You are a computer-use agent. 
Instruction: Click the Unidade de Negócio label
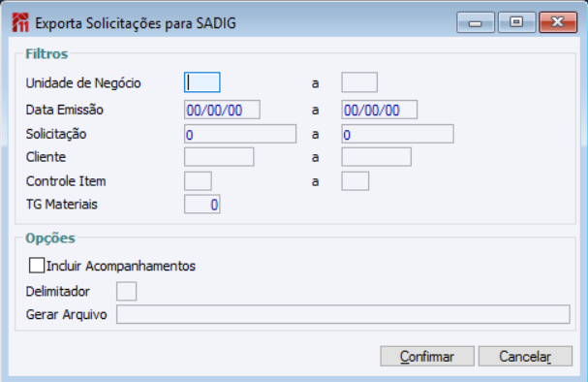tap(83, 83)
